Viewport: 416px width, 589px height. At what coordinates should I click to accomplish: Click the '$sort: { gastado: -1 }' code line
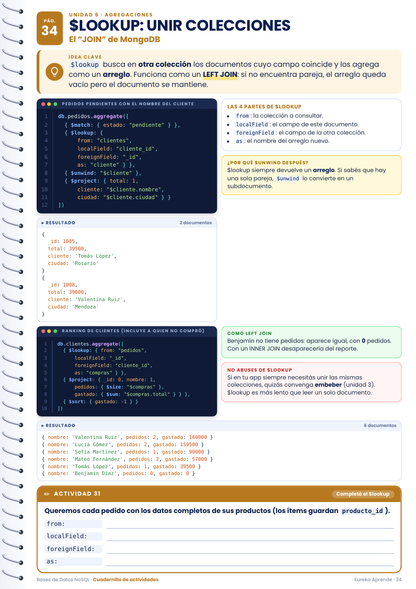tap(100, 402)
